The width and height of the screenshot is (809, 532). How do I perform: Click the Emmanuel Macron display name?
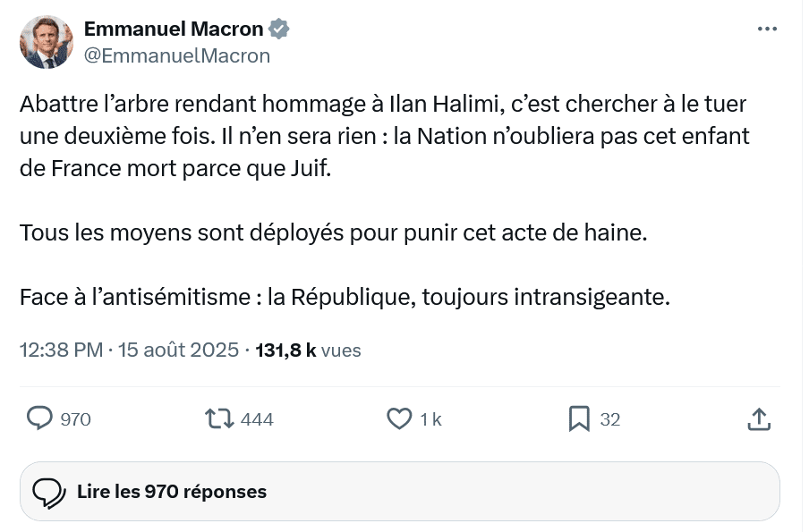pyautogui.click(x=174, y=29)
